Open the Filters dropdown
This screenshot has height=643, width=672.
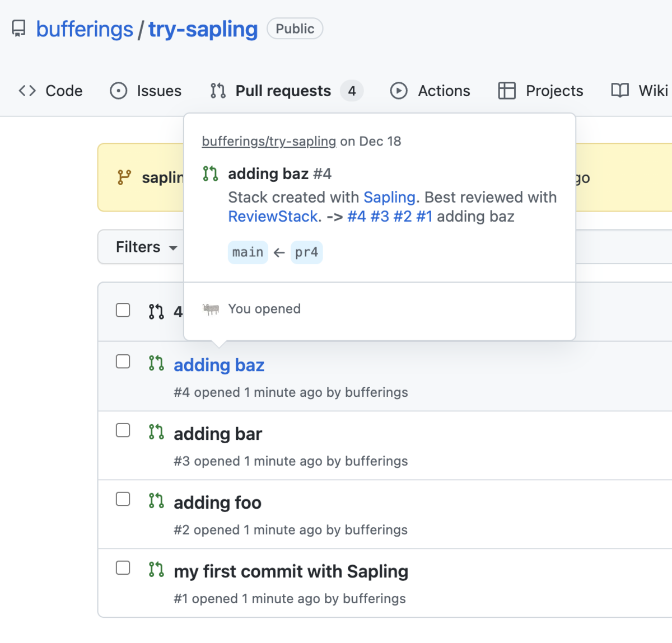click(147, 247)
